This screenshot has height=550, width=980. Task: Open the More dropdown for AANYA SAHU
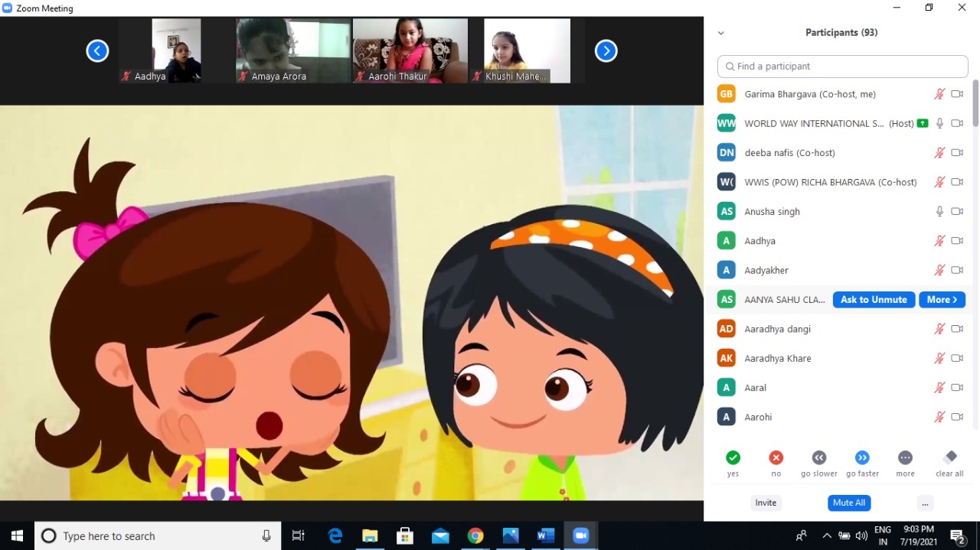point(942,300)
